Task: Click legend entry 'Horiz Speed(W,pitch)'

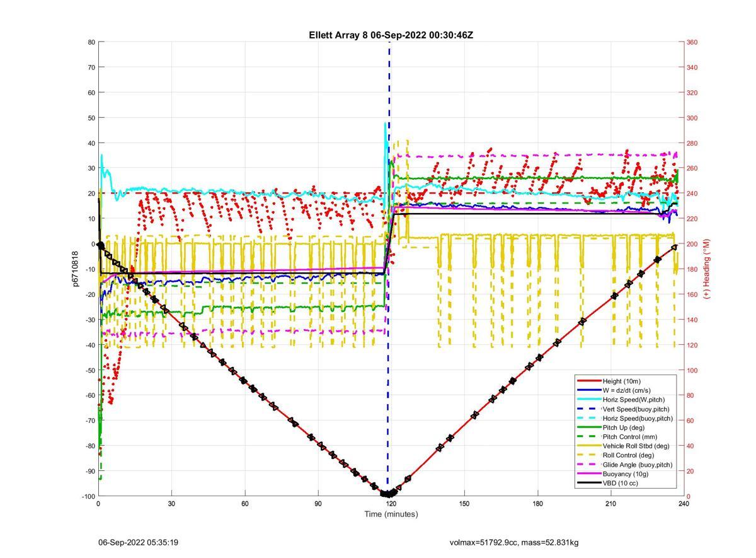Action: (634, 400)
